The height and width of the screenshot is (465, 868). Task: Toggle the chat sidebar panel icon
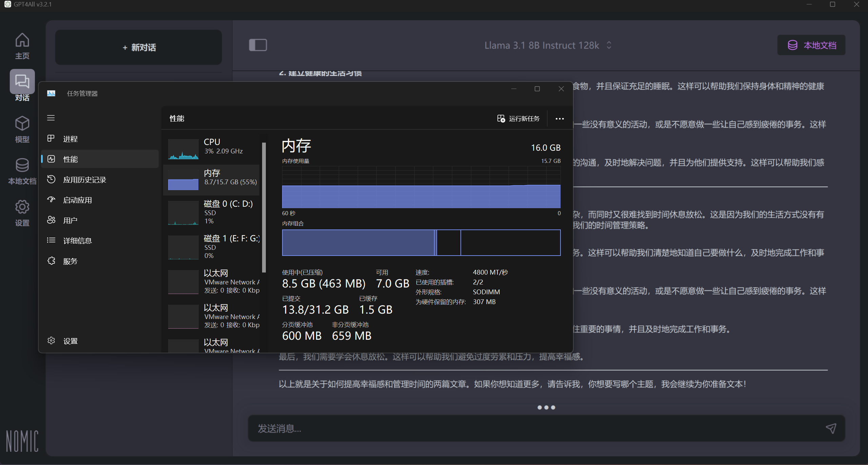pyautogui.click(x=258, y=45)
